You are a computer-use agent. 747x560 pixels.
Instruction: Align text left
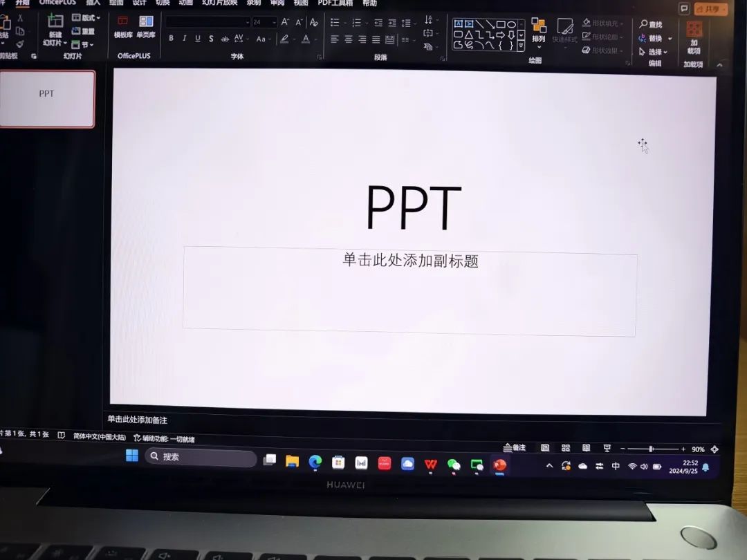(335, 39)
